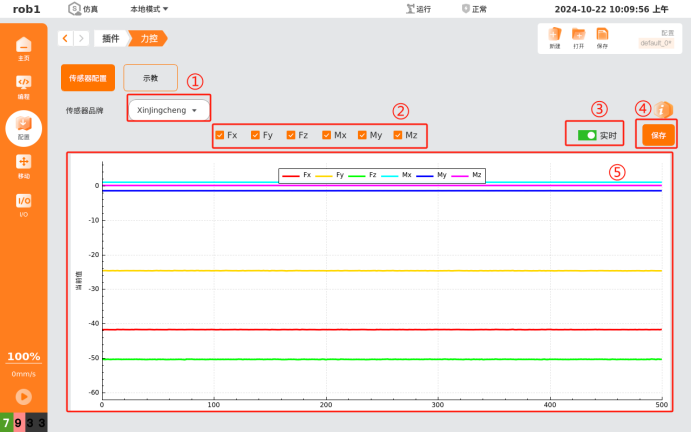Click the top-right 保存 save file icon
The width and height of the screenshot is (692, 432).
point(602,36)
